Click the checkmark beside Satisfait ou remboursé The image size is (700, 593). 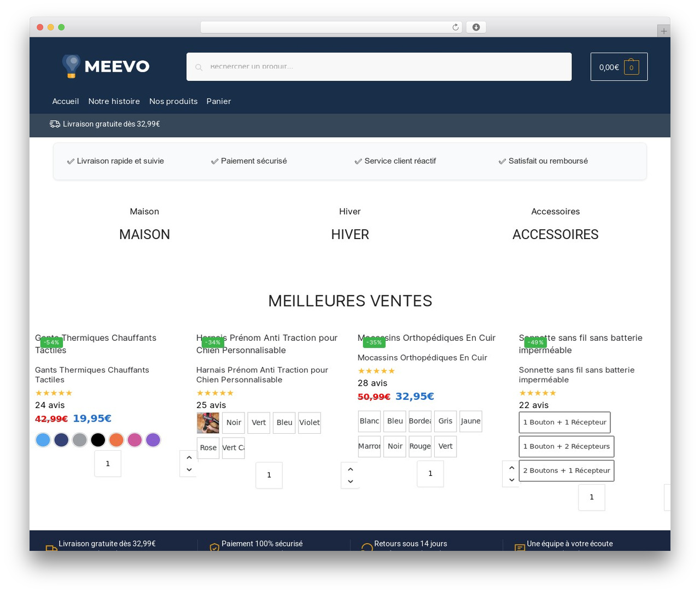502,161
